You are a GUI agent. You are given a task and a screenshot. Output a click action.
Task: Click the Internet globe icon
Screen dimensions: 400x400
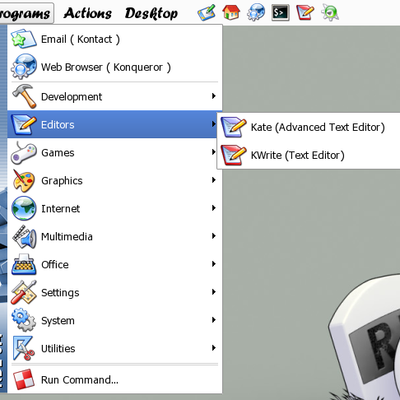click(23, 208)
